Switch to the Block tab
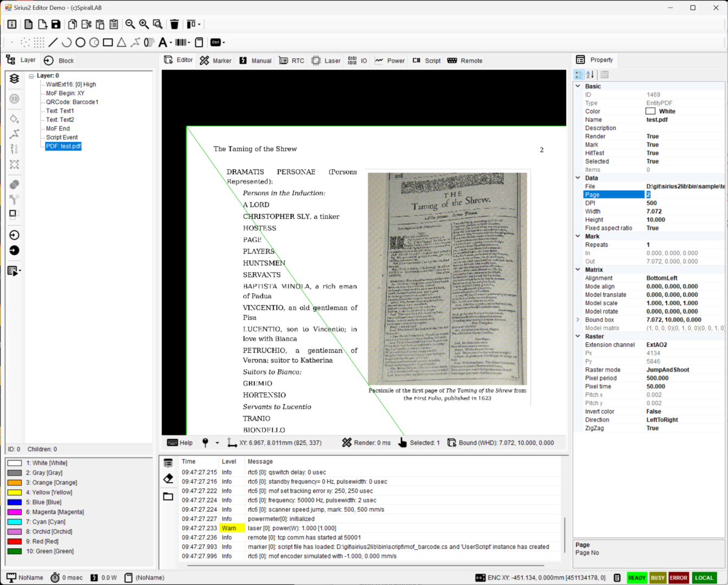This screenshot has width=728, height=585. tap(59, 61)
